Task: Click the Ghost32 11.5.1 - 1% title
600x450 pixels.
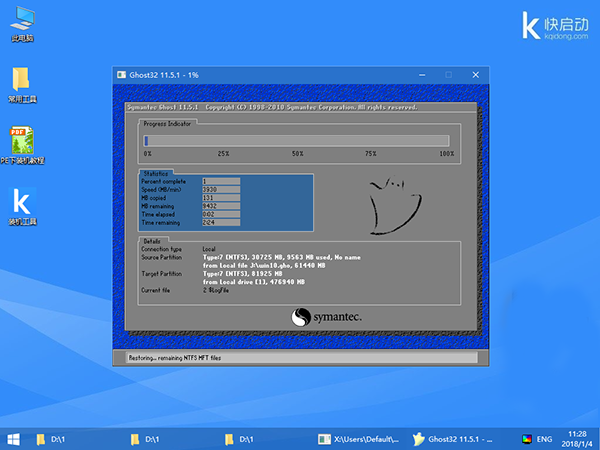Action: point(164,75)
